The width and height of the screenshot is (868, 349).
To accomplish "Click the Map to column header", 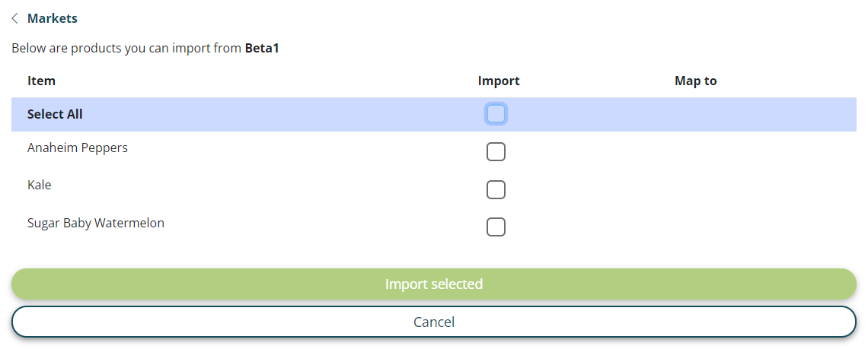I will click(695, 81).
